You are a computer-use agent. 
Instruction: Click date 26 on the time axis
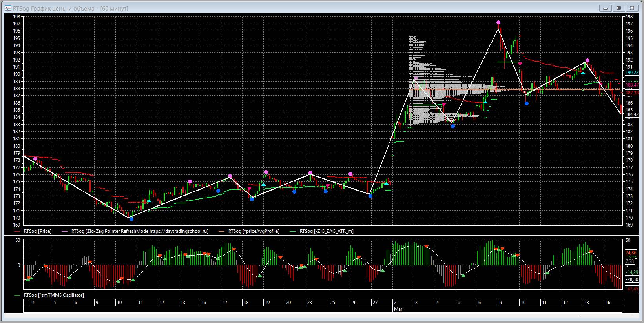point(354,303)
